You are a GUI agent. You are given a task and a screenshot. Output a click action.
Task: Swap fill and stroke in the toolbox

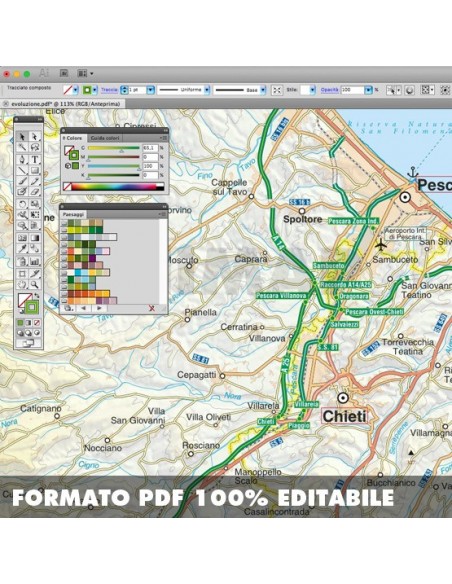tap(37, 296)
